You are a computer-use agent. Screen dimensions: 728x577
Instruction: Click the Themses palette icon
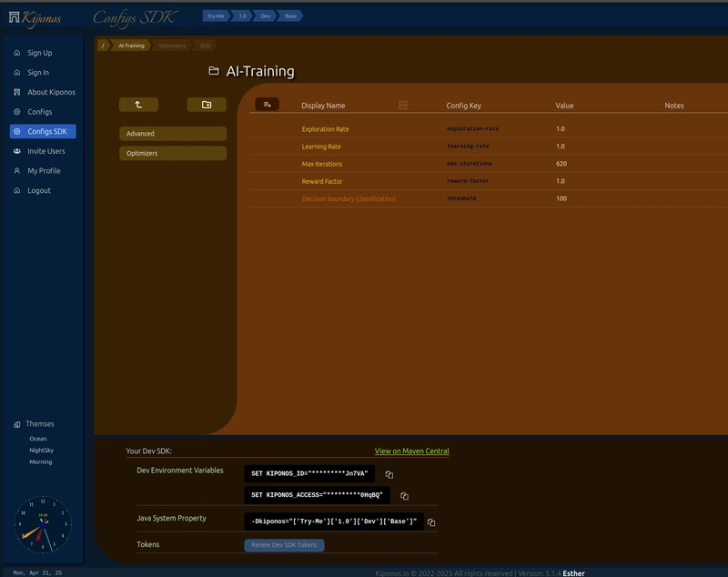[17, 424]
